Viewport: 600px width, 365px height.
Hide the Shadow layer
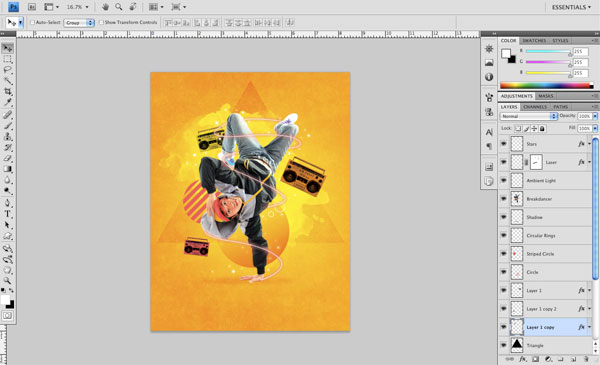pyautogui.click(x=504, y=217)
